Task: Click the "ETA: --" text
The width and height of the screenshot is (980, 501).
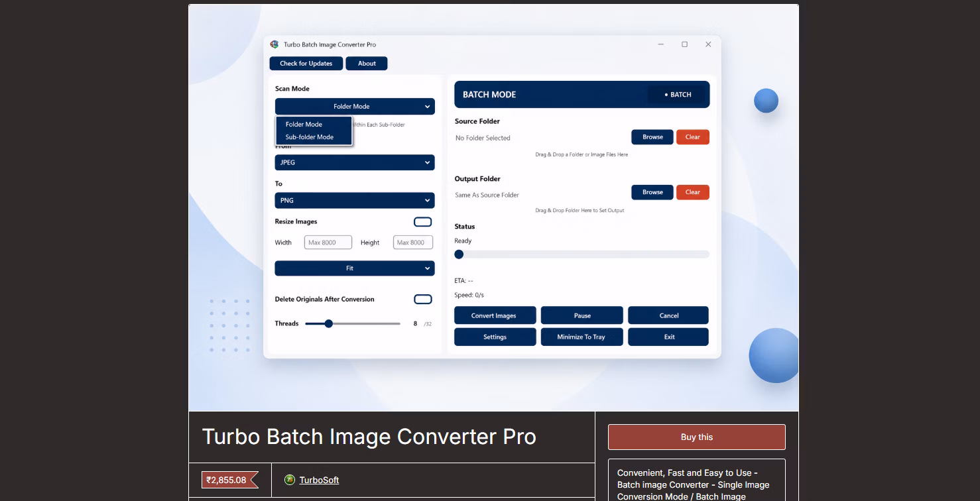Action: tap(463, 281)
